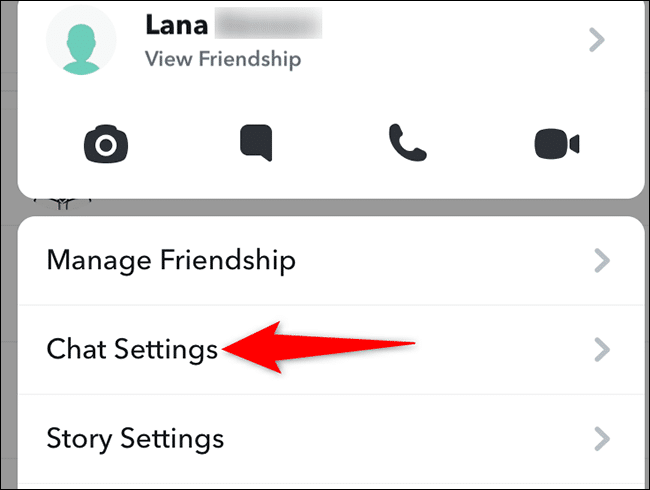Image resolution: width=650 pixels, height=490 pixels.
Task: Click the red arrow pointing at Chat Settings
Action: tap(318, 347)
